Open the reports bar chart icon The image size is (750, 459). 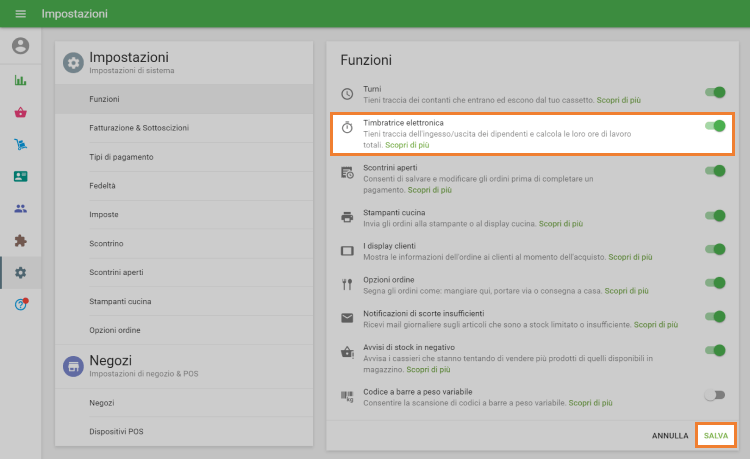click(x=20, y=80)
